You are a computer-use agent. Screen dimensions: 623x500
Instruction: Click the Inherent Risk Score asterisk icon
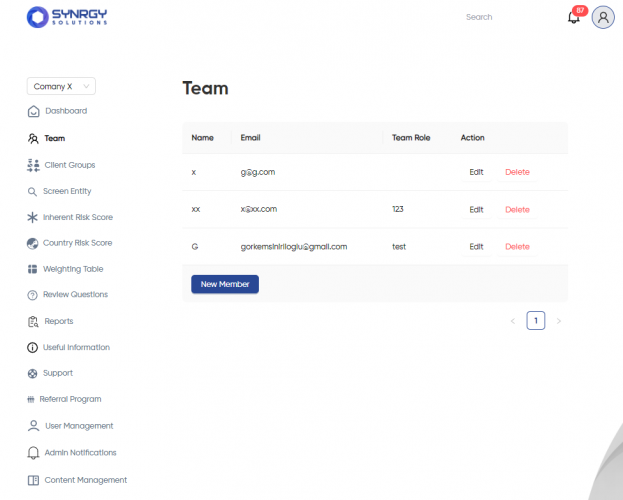tap(32, 217)
